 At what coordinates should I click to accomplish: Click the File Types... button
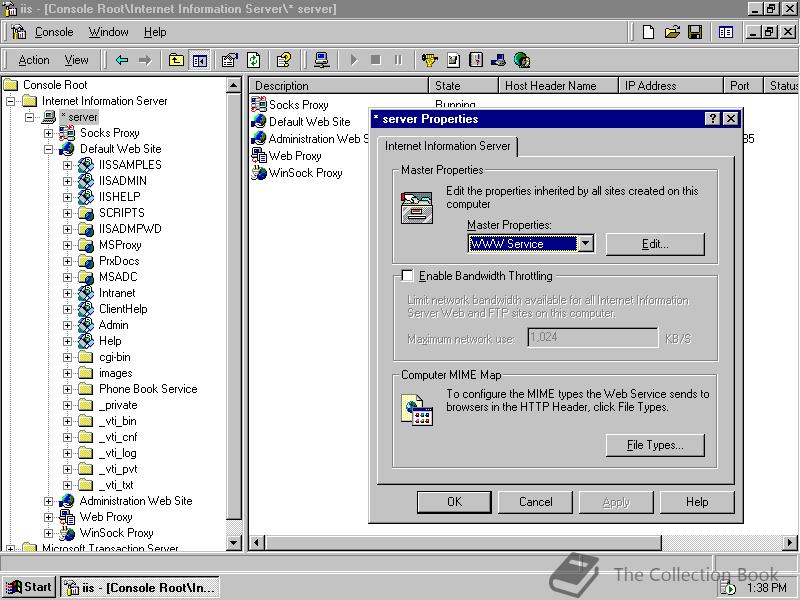pos(655,445)
